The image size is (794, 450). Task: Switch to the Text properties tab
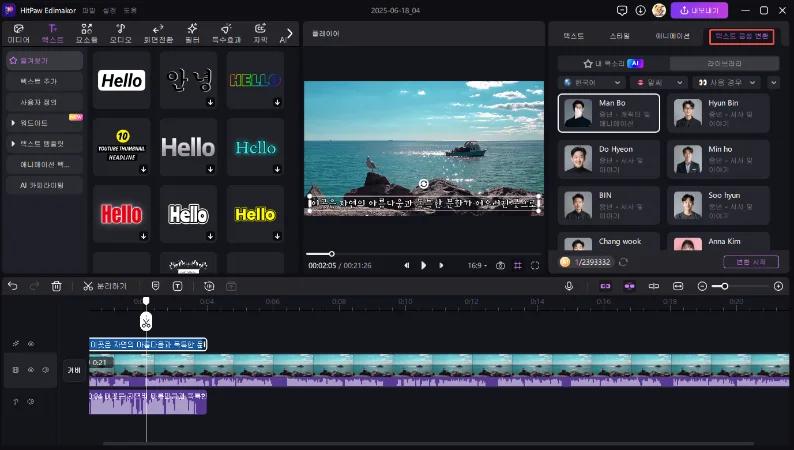573,36
